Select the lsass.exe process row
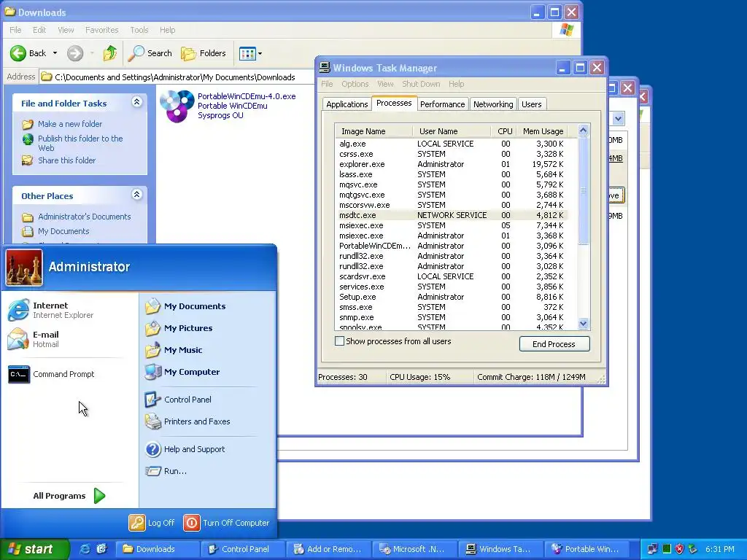The image size is (747, 560). coord(452,174)
